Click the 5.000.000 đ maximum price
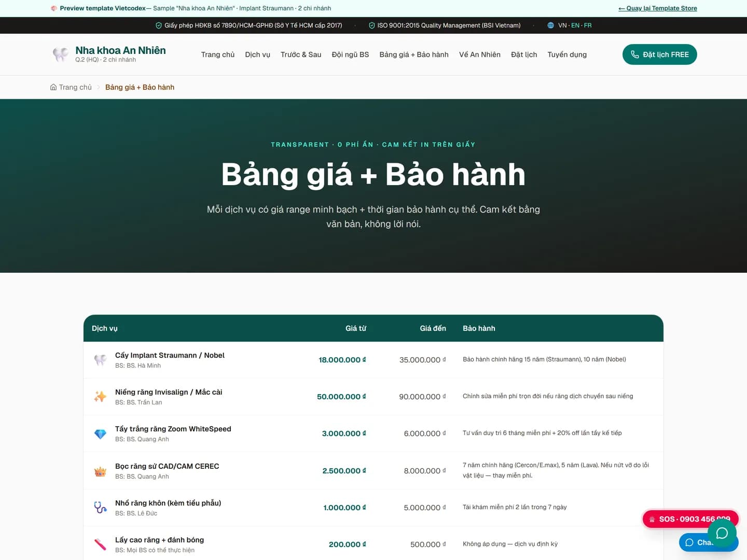The width and height of the screenshot is (747, 560). pos(425,508)
